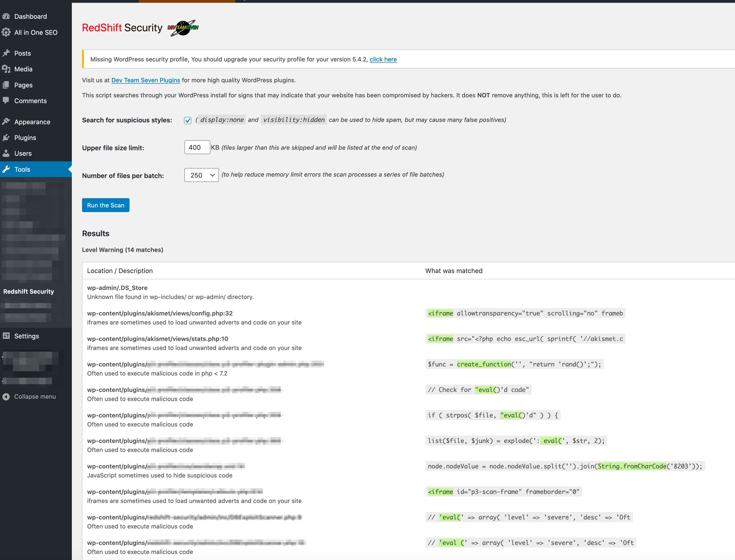735x560 pixels.
Task: Click the All in One SEO gear icon
Action: pyautogui.click(x=6, y=32)
